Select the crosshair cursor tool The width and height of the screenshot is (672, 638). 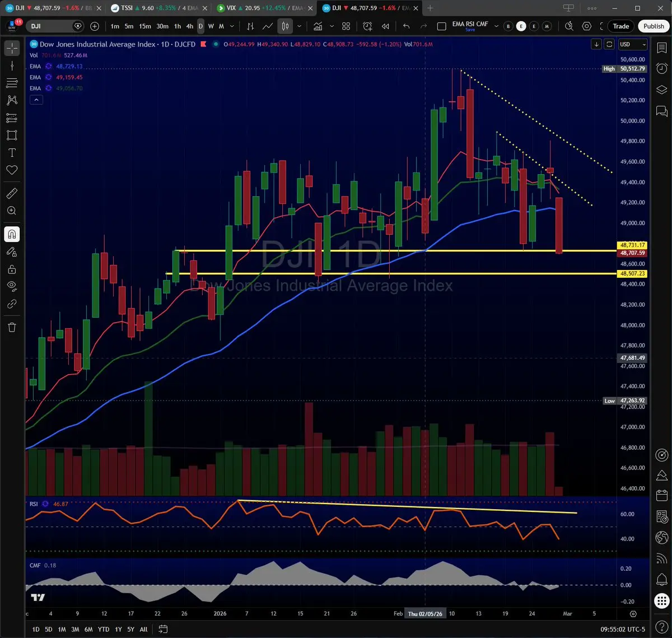pos(12,48)
